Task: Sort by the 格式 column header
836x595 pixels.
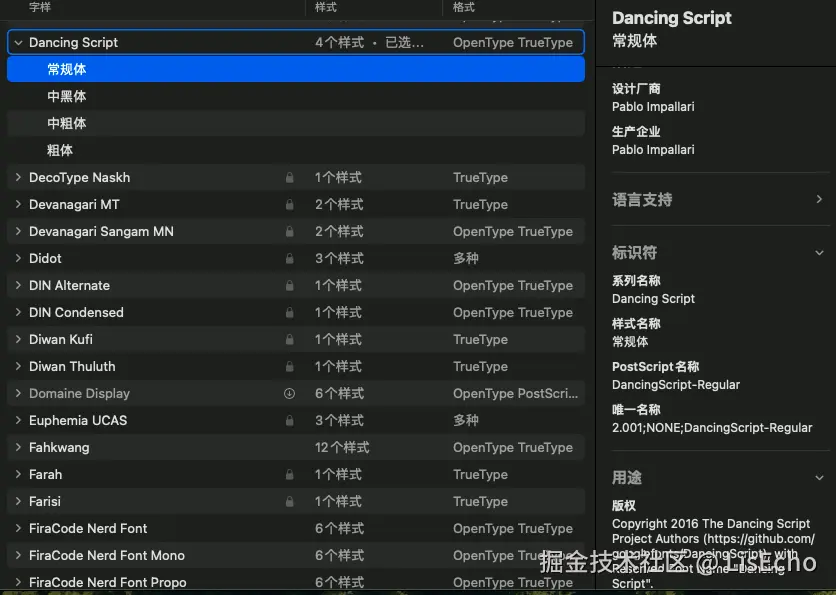Action: pyautogui.click(x=464, y=7)
